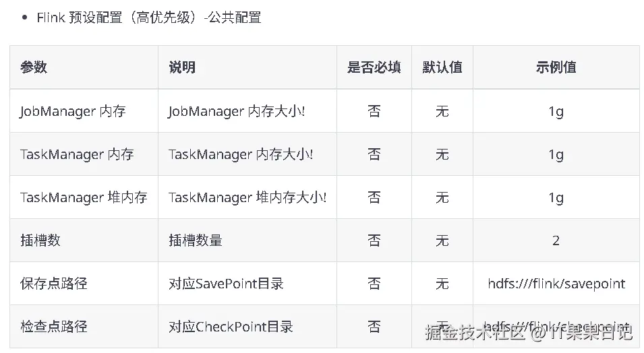Click the JobManager 内存大小 description text

pyautogui.click(x=236, y=111)
